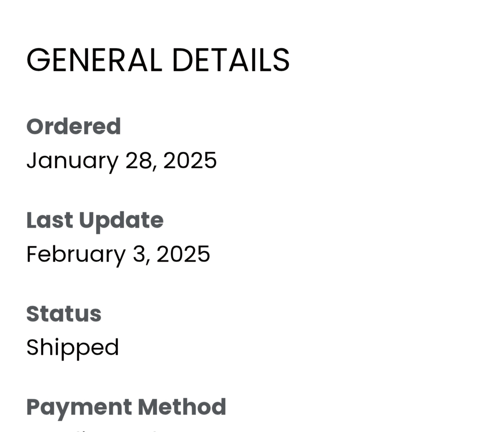Click the year 2025 in the Ordered date

pyautogui.click(x=190, y=160)
